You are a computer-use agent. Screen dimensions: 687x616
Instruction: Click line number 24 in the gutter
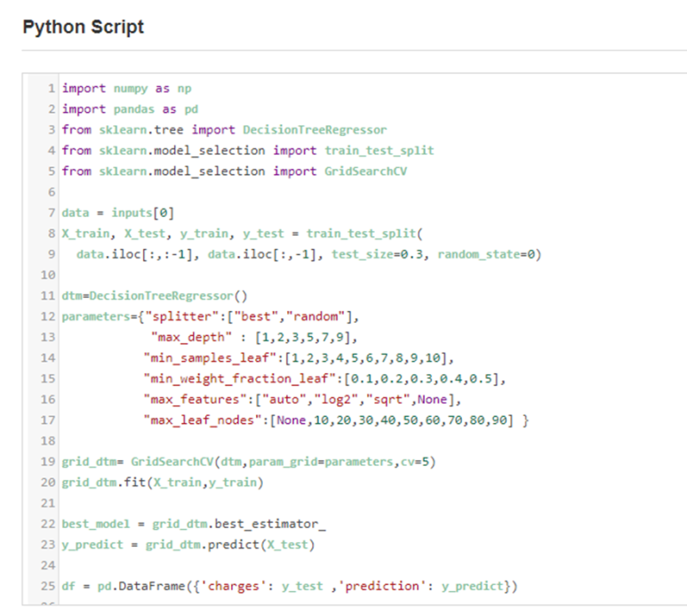(48, 565)
